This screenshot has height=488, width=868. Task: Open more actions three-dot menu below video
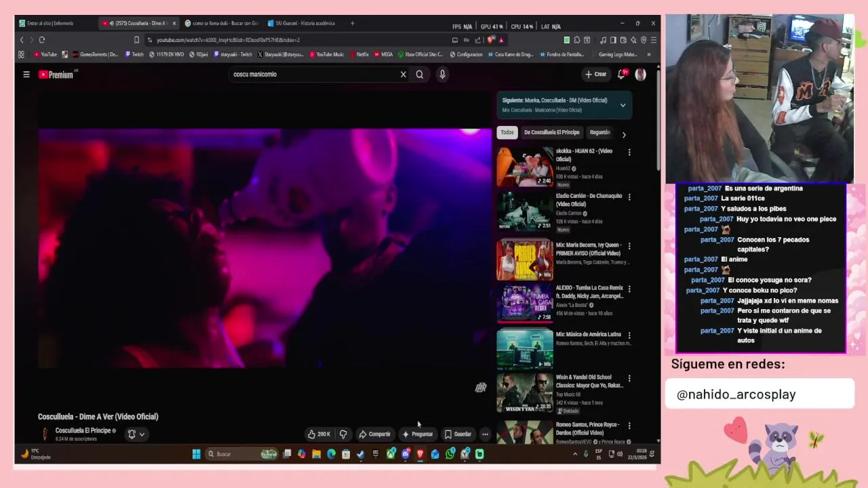click(x=485, y=434)
